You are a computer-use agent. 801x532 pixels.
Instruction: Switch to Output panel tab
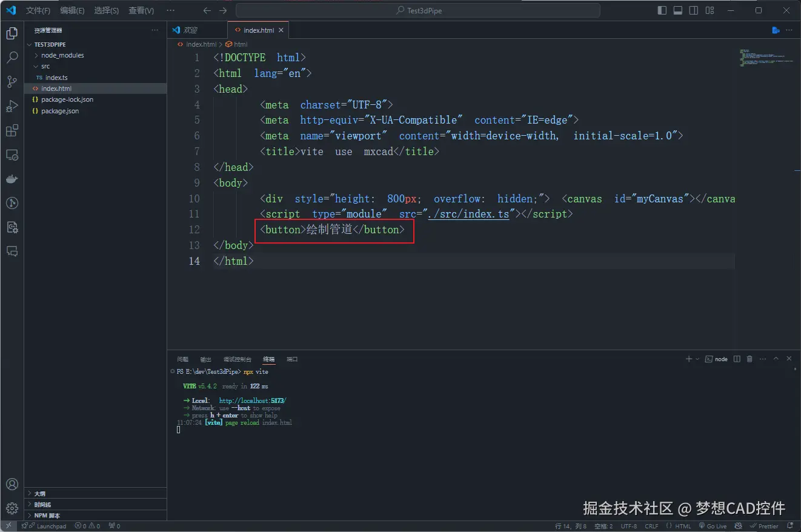pos(206,359)
